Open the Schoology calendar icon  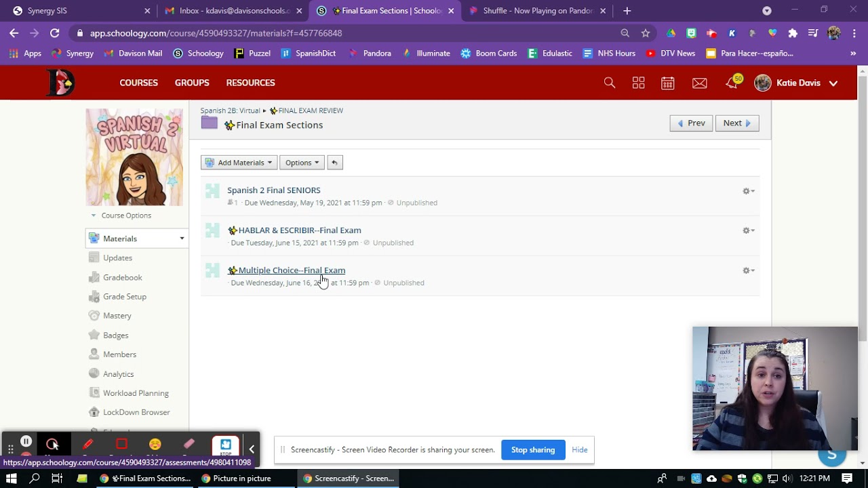coord(668,83)
